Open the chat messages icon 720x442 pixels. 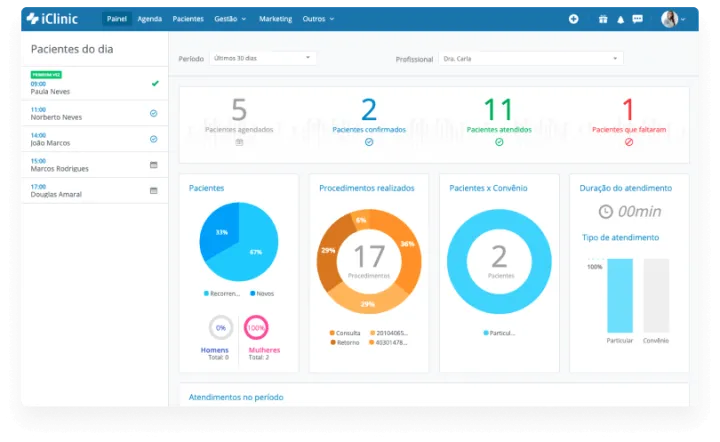click(x=638, y=19)
